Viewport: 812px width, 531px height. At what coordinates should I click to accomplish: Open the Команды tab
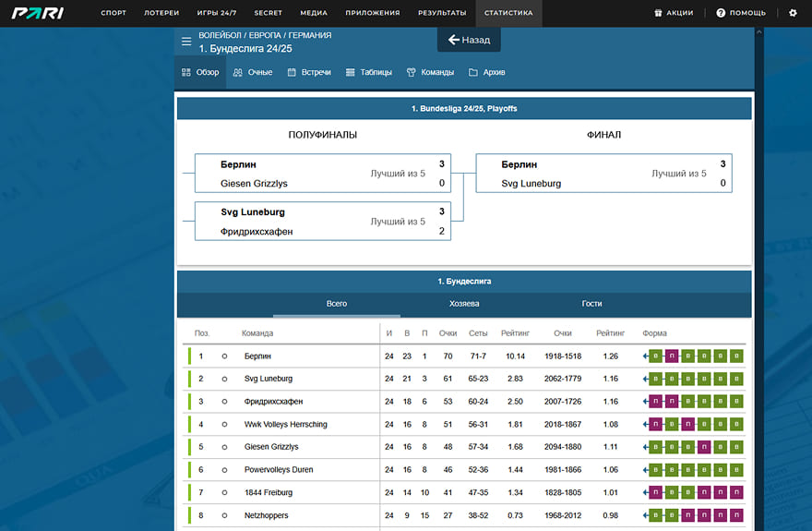[430, 73]
